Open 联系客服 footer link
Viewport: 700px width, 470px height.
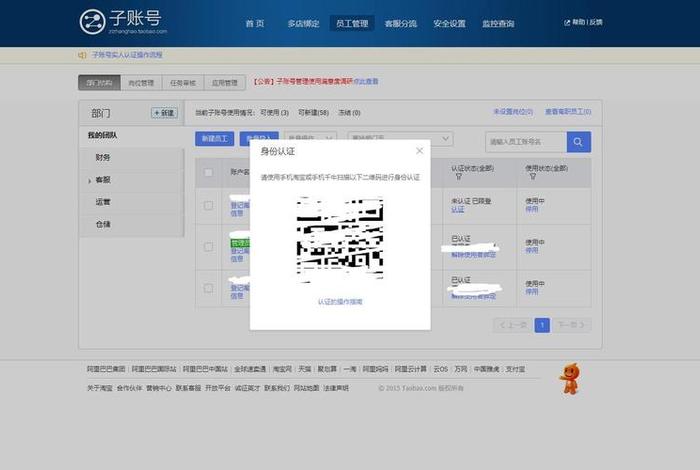point(188,388)
